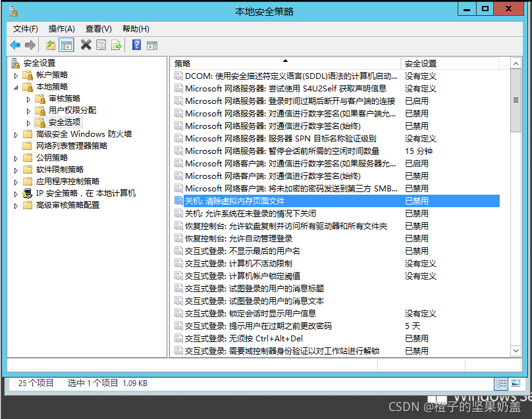Screen dimensions: 532x419
Task: Collapse the 本地策略 tree node
Action: point(16,87)
